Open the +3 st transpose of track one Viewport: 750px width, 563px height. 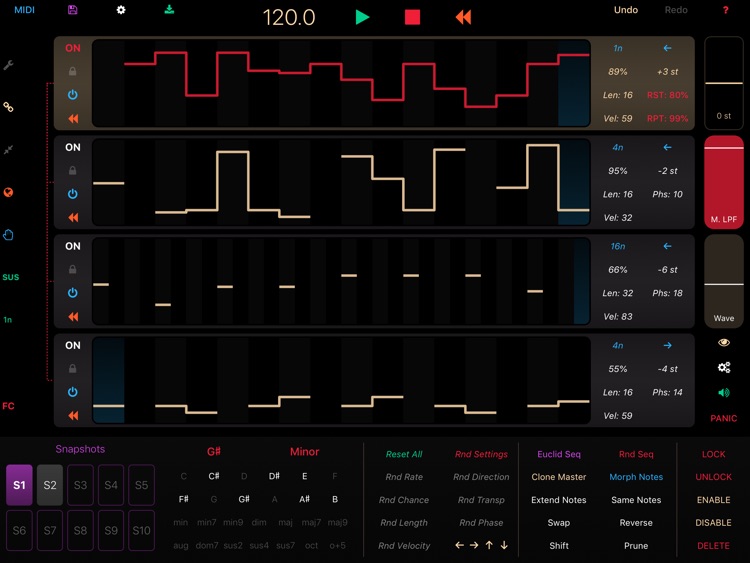(x=667, y=72)
